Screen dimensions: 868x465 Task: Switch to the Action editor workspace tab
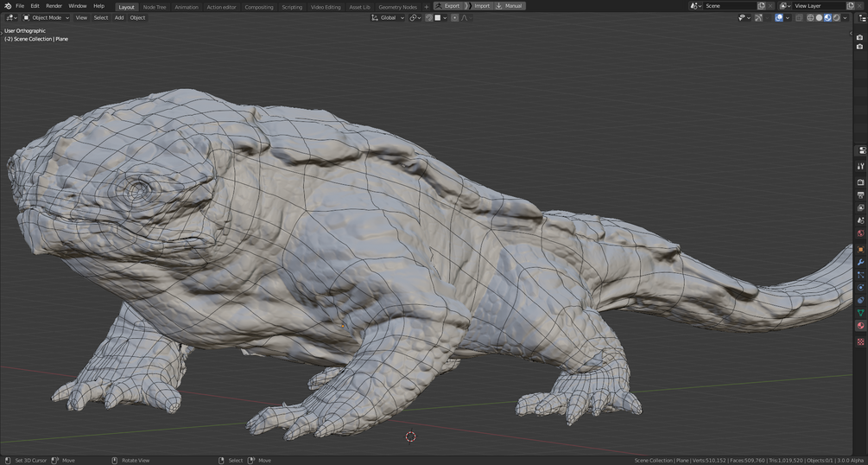pyautogui.click(x=221, y=7)
